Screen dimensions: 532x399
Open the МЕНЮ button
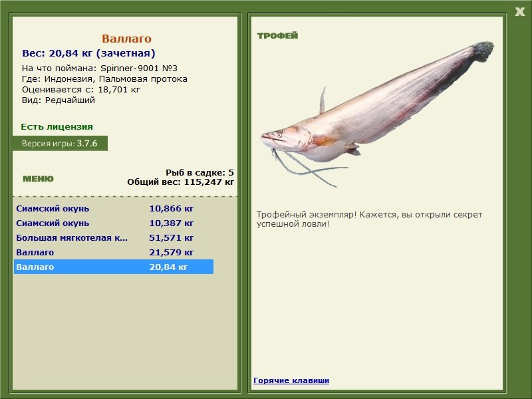click(x=38, y=179)
